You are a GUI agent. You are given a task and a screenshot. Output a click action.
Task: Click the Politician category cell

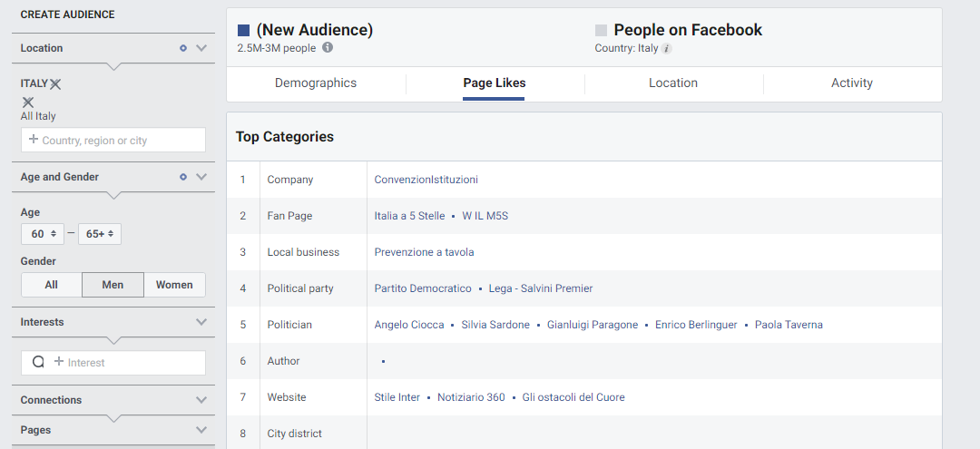pyautogui.click(x=313, y=325)
